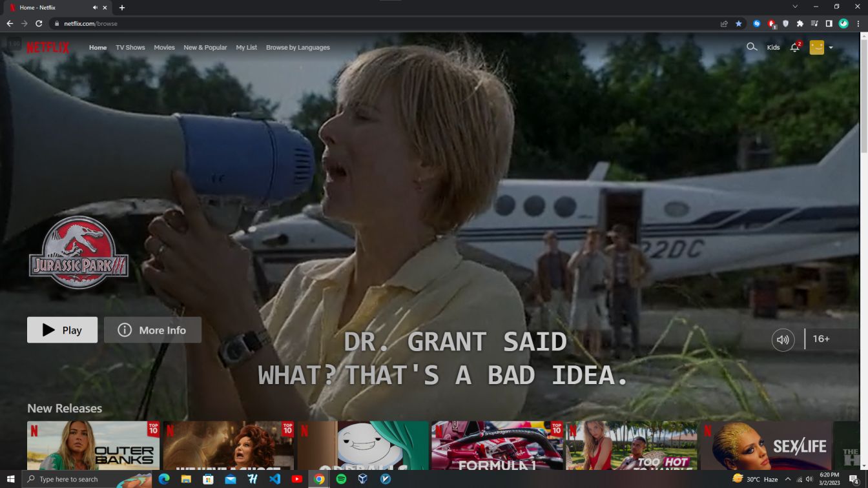This screenshot has width=868, height=488.
Task: Open the red extension with badge 1
Action: click(x=772, y=23)
